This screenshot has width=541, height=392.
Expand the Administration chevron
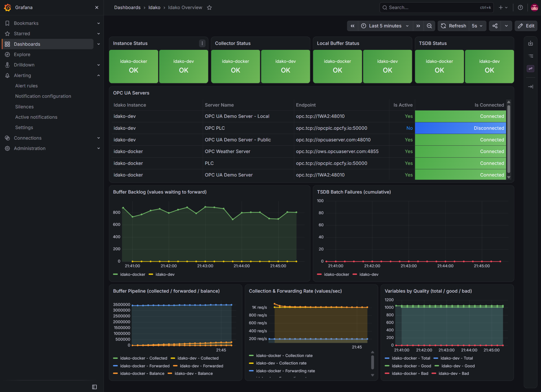pos(99,148)
